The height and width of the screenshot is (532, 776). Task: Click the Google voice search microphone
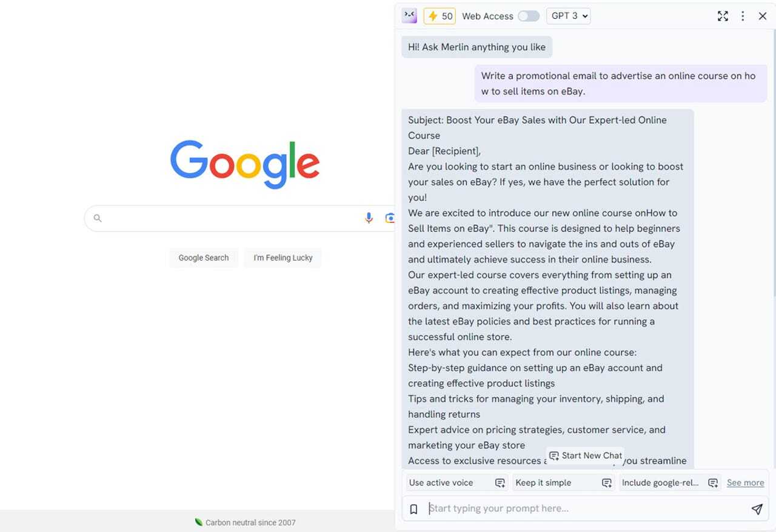[369, 218]
